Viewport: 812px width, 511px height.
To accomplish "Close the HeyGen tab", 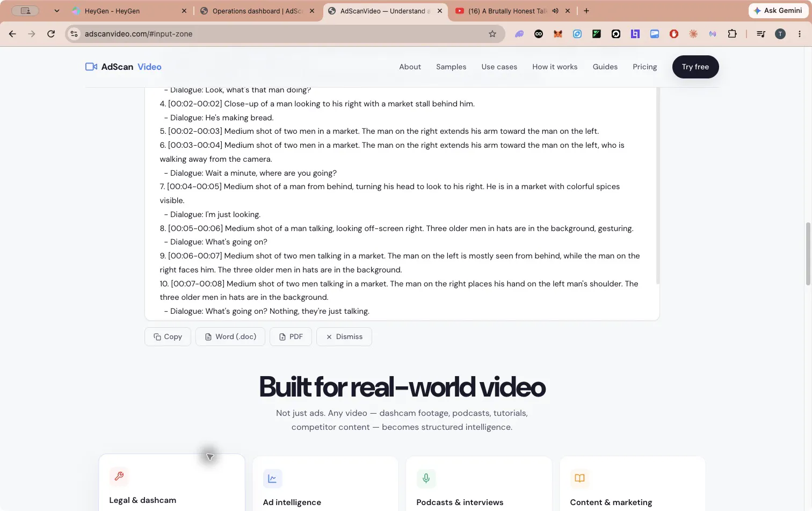I will 184,11.
